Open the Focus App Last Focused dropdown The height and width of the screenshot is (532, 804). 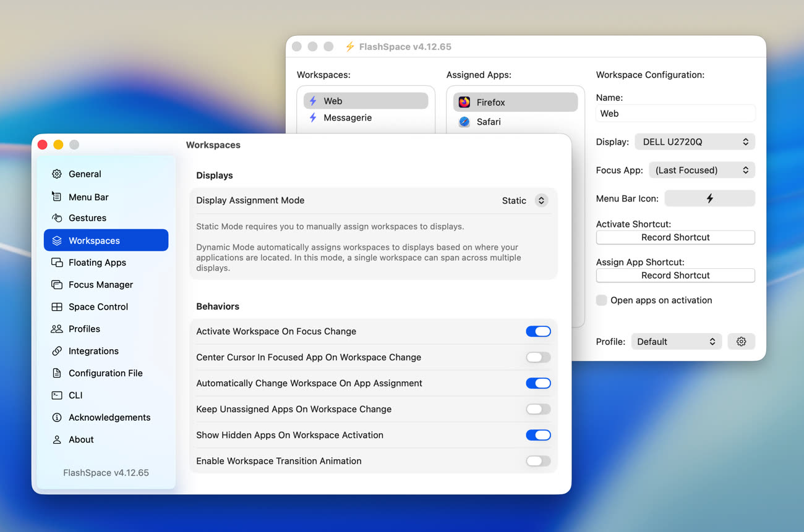coord(701,171)
